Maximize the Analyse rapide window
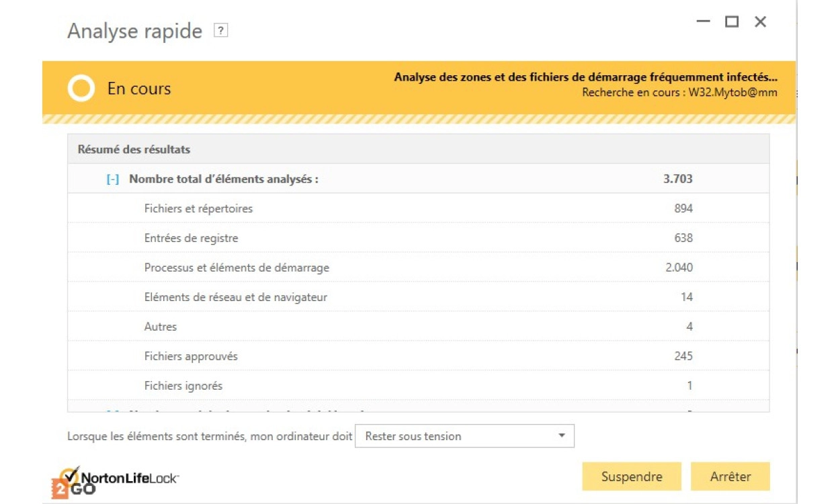 [x=732, y=22]
